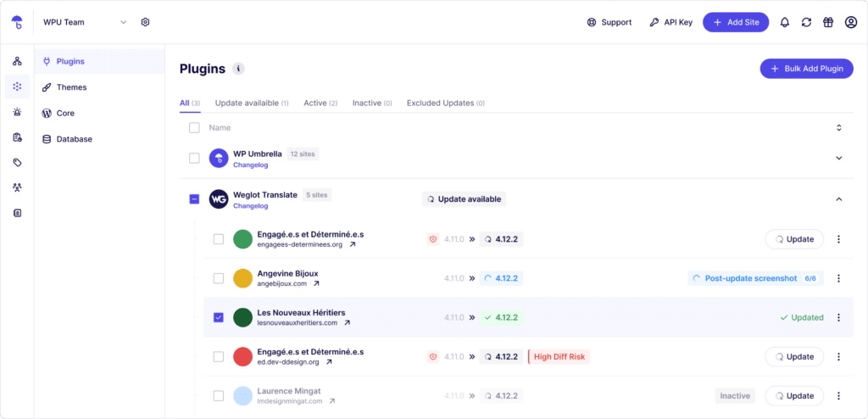Image resolution: width=868 pixels, height=419 pixels.
Task: Open the user account profile icon
Action: (x=851, y=22)
